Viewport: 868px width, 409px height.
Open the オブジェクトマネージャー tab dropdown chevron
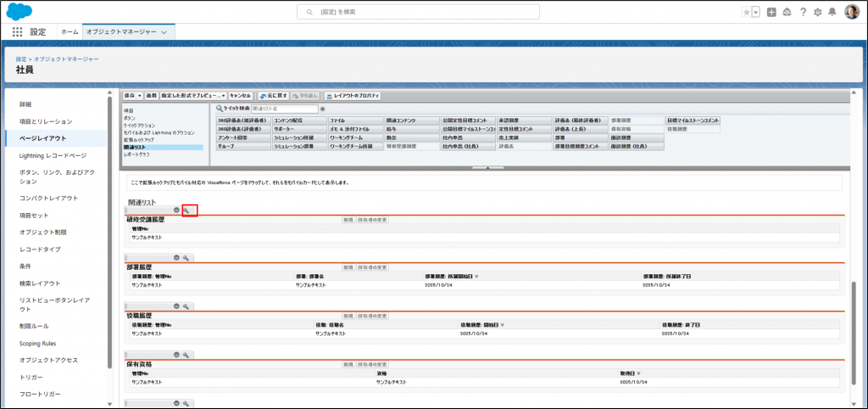tap(165, 31)
